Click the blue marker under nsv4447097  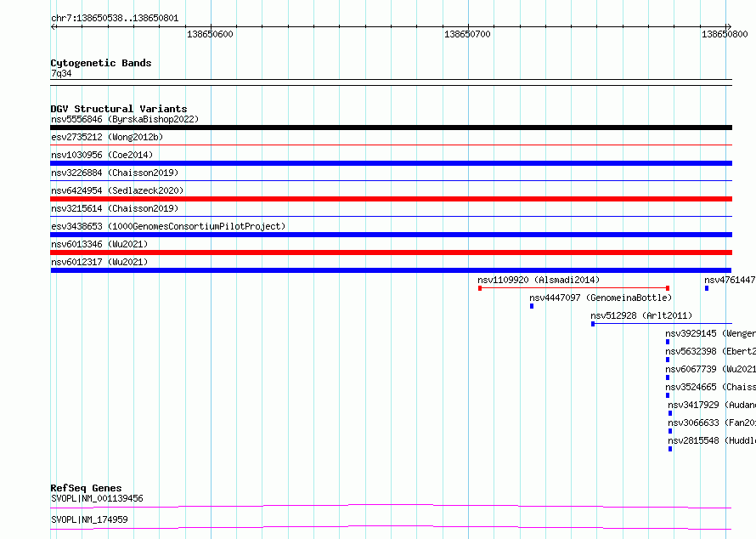click(x=531, y=306)
